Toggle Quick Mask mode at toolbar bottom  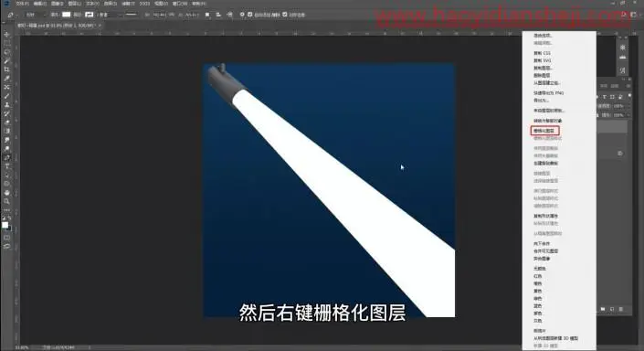point(6,238)
